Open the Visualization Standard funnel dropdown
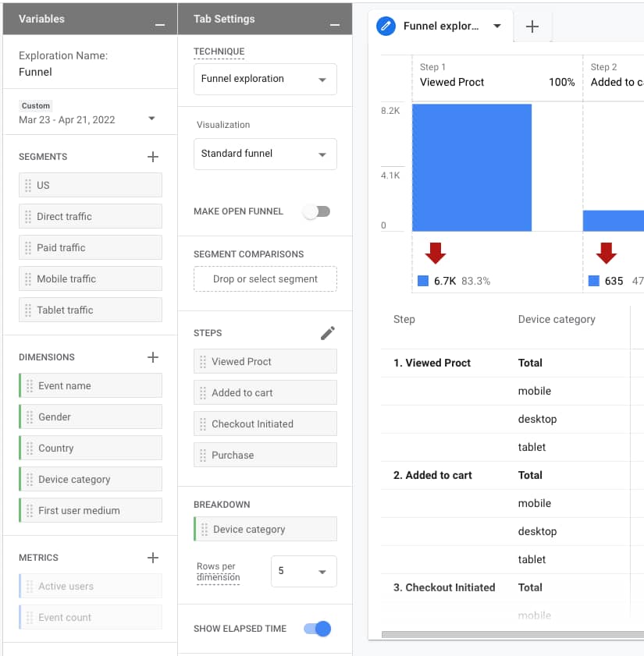Viewport: 644px width, 656px height. [265, 154]
